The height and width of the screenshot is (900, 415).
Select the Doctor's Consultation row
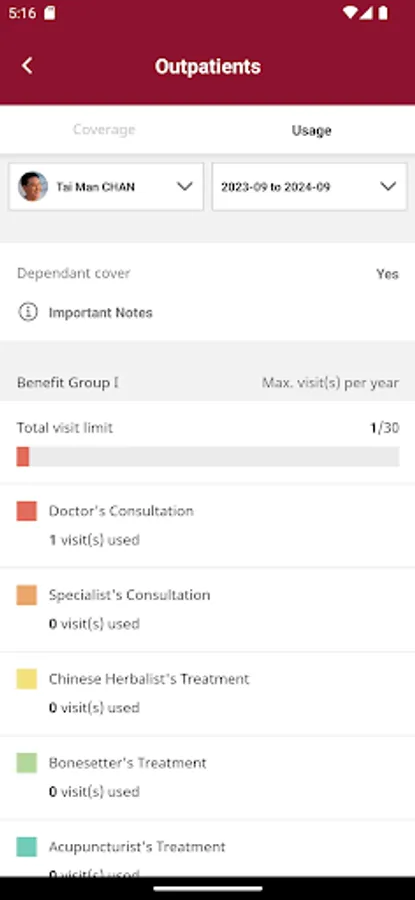pos(207,525)
